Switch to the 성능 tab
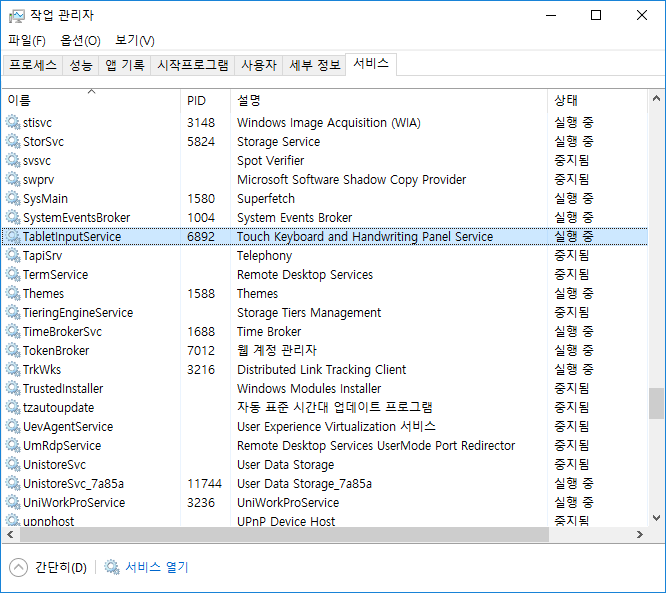666x593 pixels. (x=81, y=65)
